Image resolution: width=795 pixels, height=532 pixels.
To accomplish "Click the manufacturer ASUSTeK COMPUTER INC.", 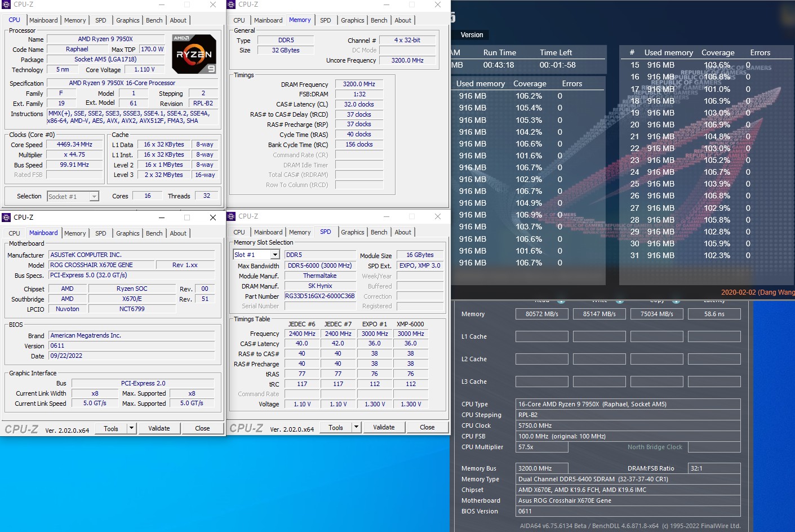I will pos(132,255).
